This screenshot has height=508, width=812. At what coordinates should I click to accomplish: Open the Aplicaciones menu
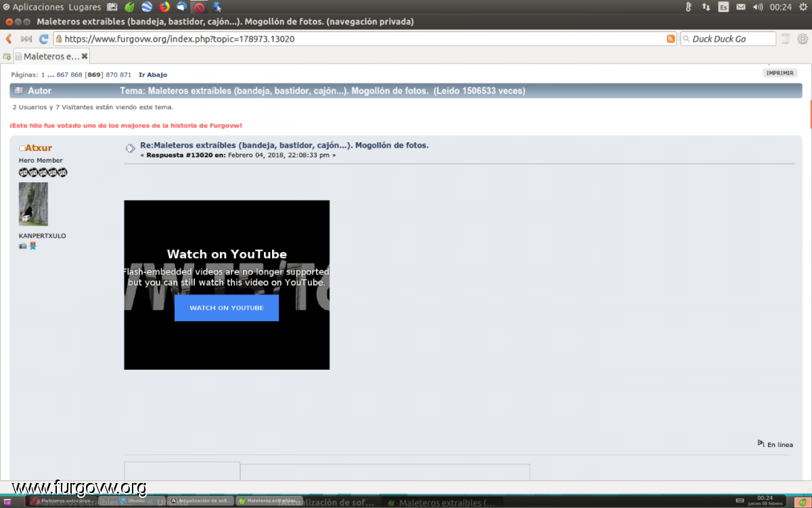pyautogui.click(x=33, y=7)
